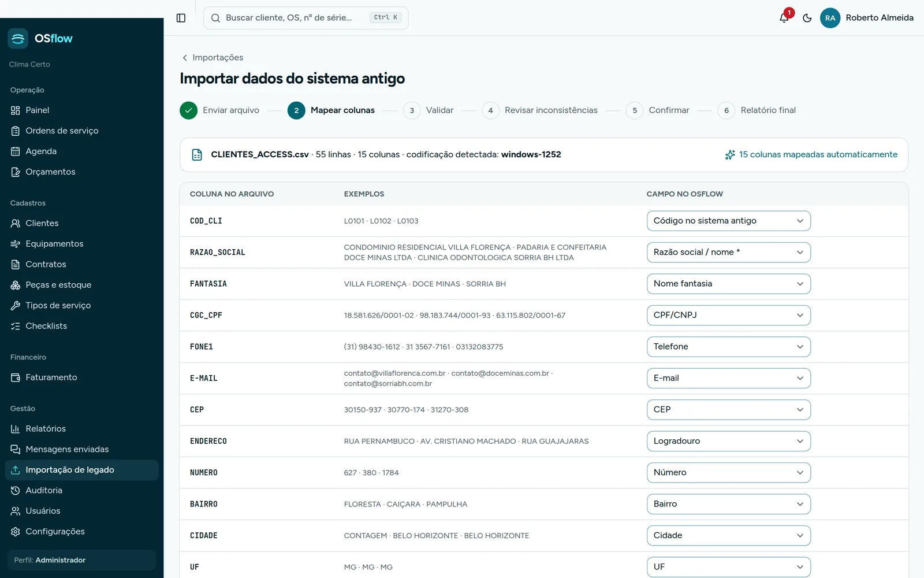Click the Auditoria history icon
Viewport: 924px width, 578px height.
click(16, 490)
